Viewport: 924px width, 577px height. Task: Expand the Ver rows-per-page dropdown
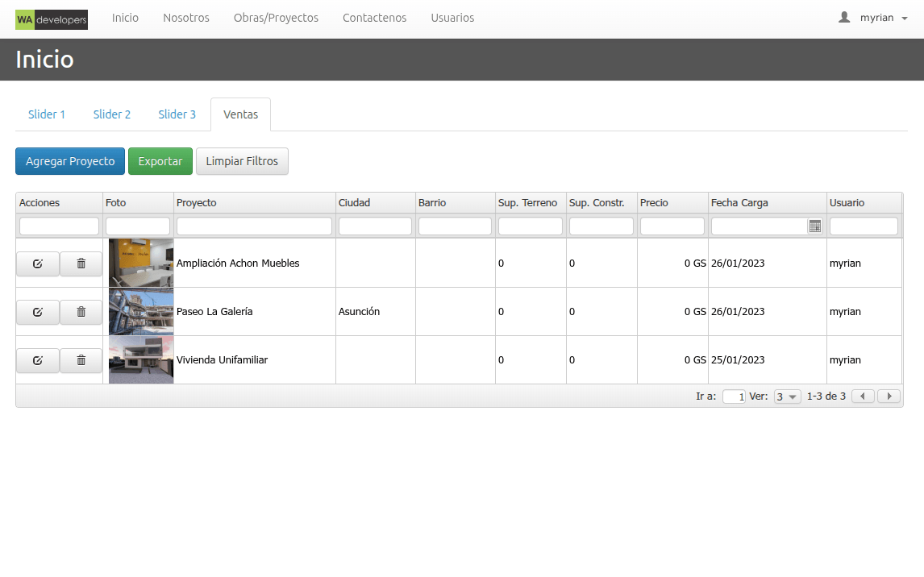coord(787,396)
